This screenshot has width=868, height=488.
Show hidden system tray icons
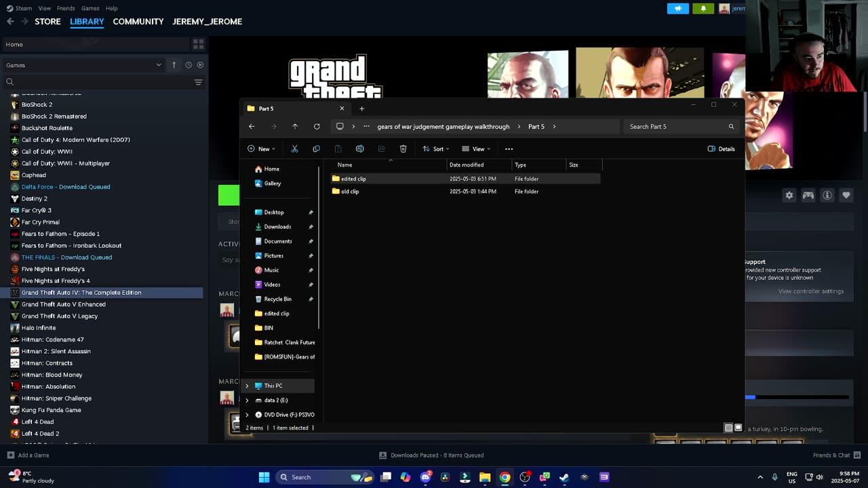759,477
